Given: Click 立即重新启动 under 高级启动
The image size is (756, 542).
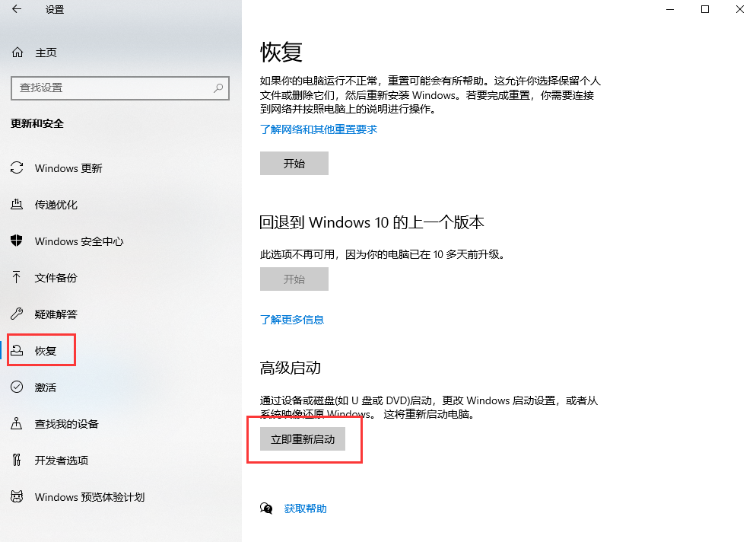Looking at the screenshot, I should (303, 438).
